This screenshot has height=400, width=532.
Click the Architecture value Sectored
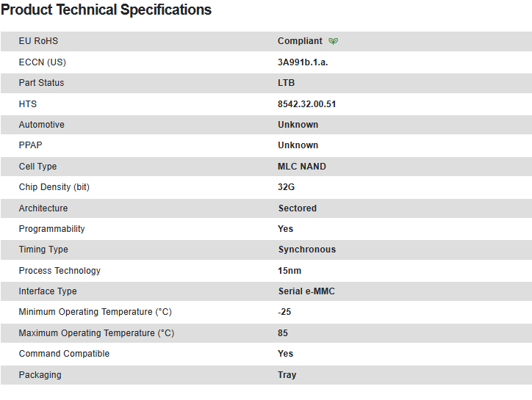[297, 208]
